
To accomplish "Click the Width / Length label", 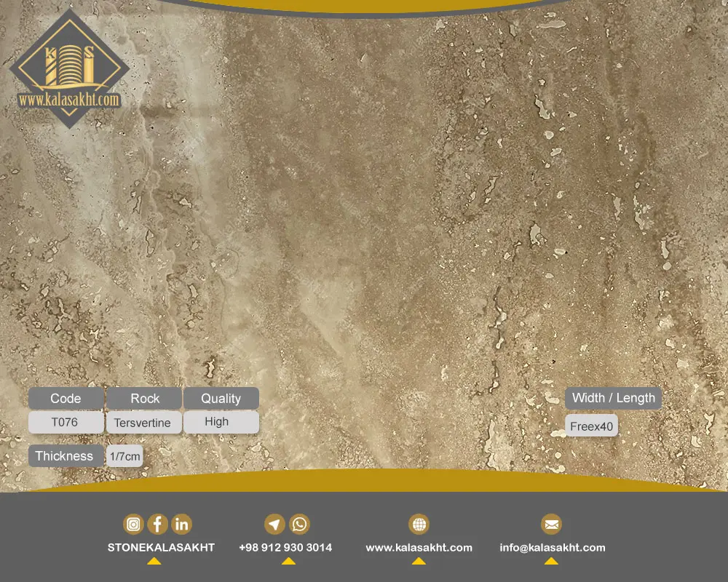I will tap(613, 398).
